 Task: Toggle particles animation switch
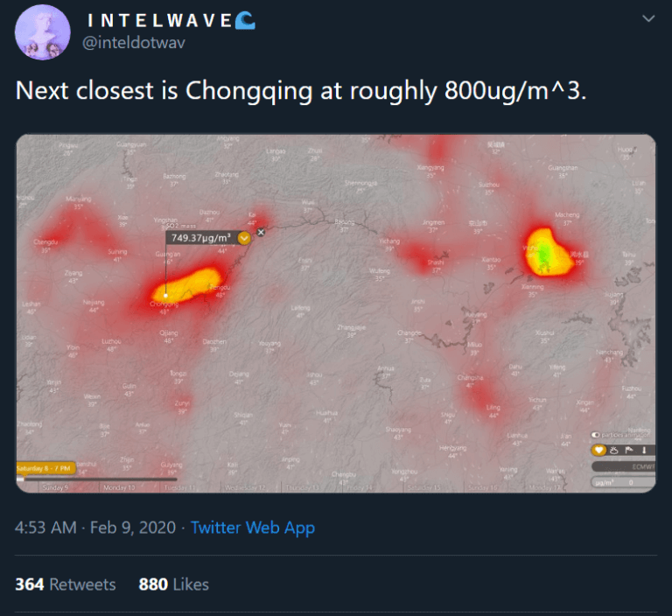(595, 435)
